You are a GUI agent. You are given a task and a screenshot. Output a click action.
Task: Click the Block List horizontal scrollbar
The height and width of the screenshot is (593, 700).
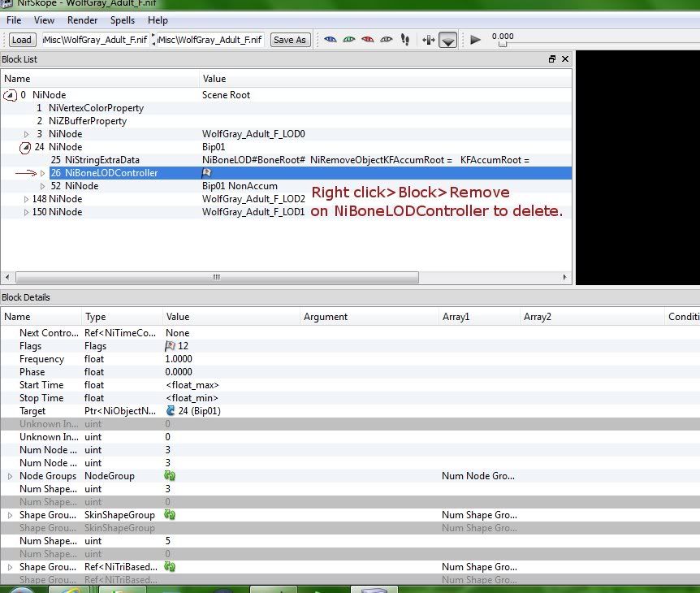pyautogui.click(x=217, y=277)
